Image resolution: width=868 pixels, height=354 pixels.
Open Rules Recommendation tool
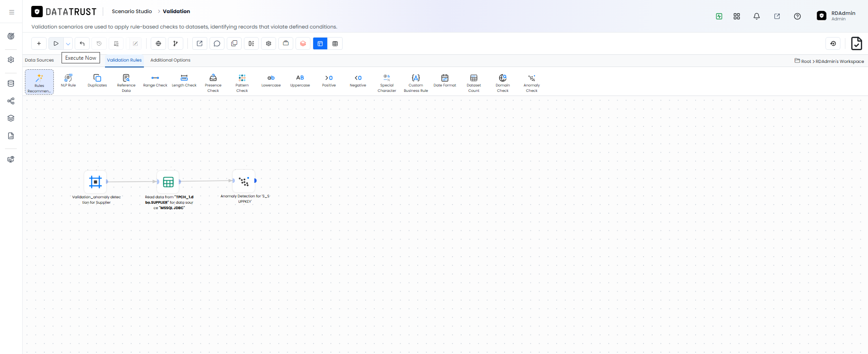click(39, 82)
